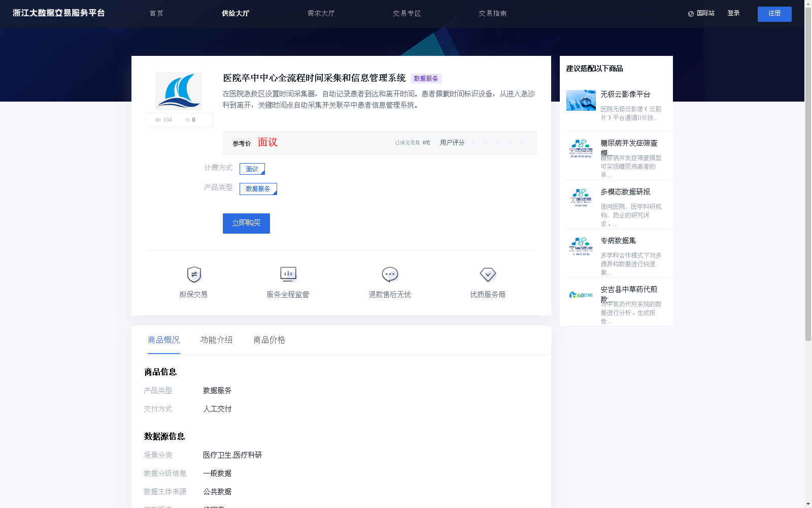Select 数据服务 product type option

point(258,189)
